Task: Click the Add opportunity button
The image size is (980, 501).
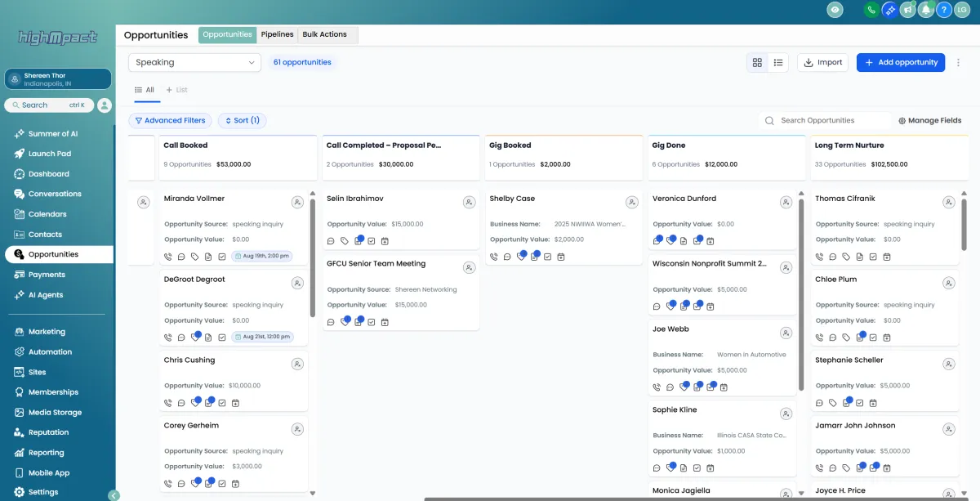Action: pyautogui.click(x=900, y=62)
